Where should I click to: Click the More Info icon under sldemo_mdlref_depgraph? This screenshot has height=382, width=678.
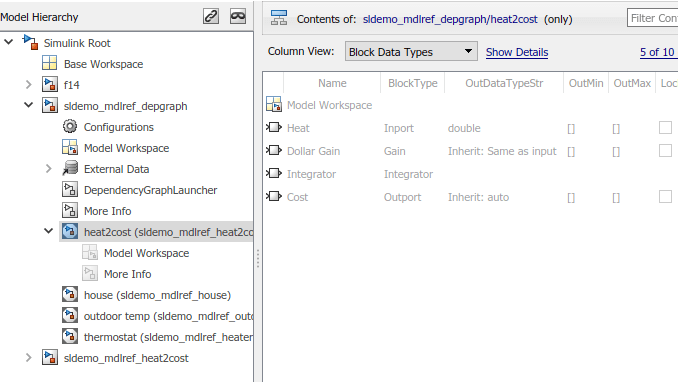(x=70, y=210)
